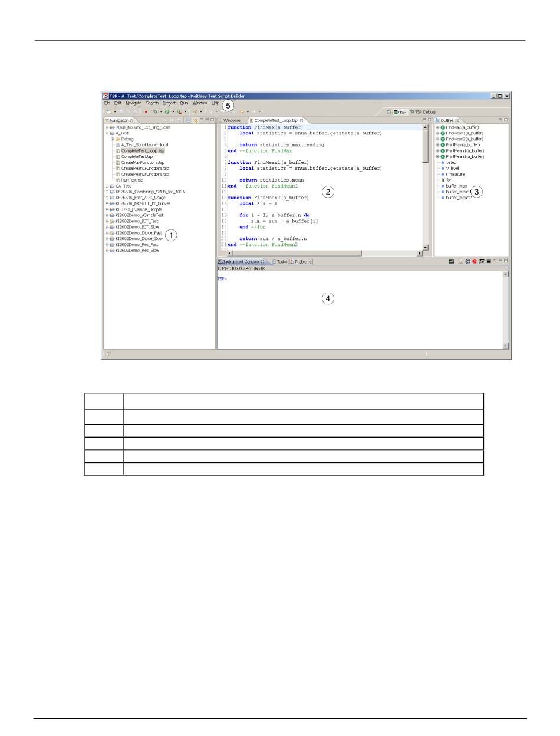Image resolution: width=560 pixels, height=736 pixels.
Task: Click the editor vertical scrollbar up arrow
Action: click(426, 128)
